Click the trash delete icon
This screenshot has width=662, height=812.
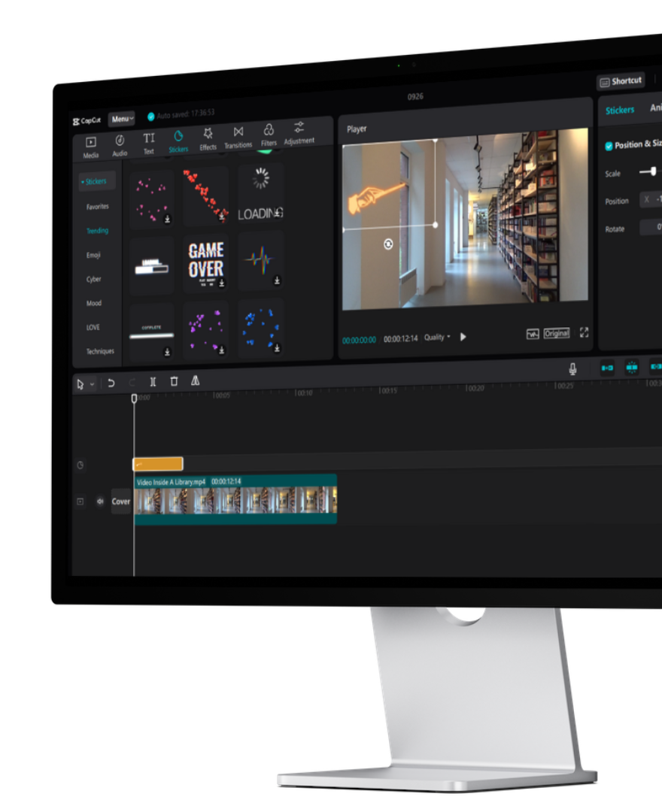pyautogui.click(x=174, y=381)
